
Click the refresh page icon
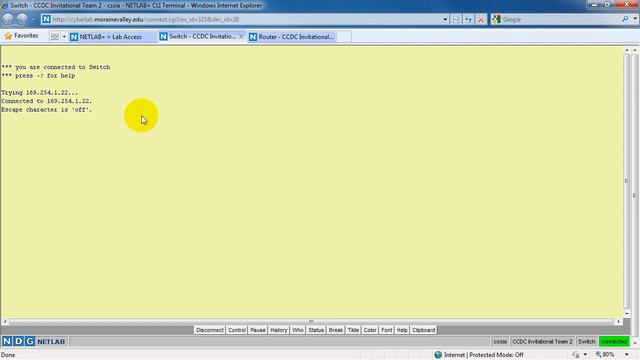click(x=468, y=19)
